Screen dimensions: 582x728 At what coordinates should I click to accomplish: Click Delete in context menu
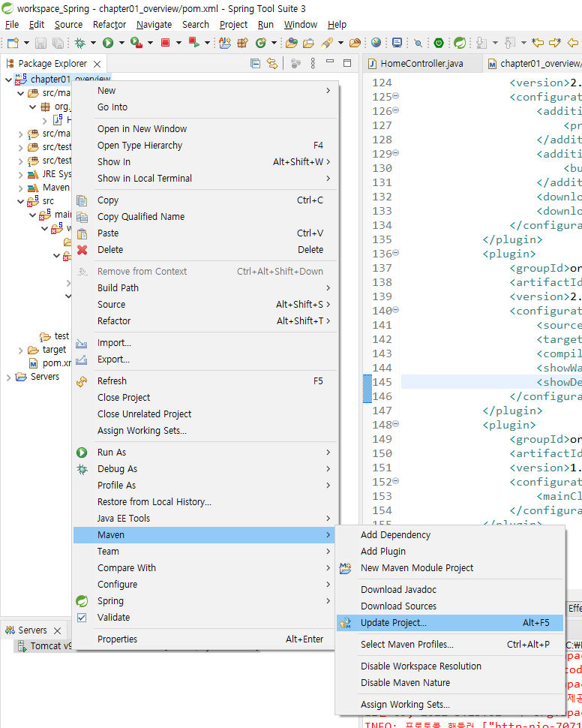point(205,250)
